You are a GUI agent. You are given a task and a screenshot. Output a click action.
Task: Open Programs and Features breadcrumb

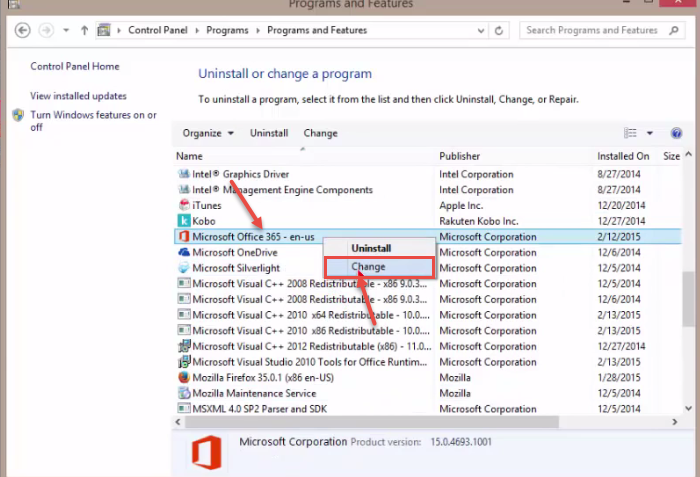(317, 30)
